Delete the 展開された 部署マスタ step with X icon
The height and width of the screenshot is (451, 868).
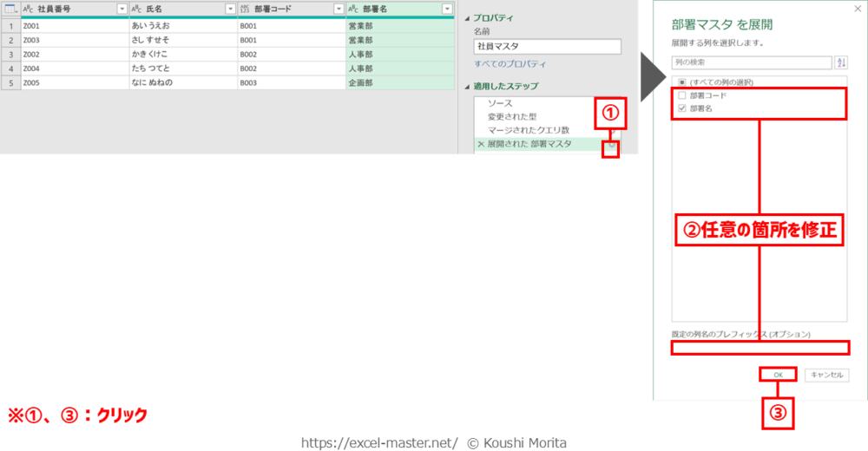tap(481, 144)
